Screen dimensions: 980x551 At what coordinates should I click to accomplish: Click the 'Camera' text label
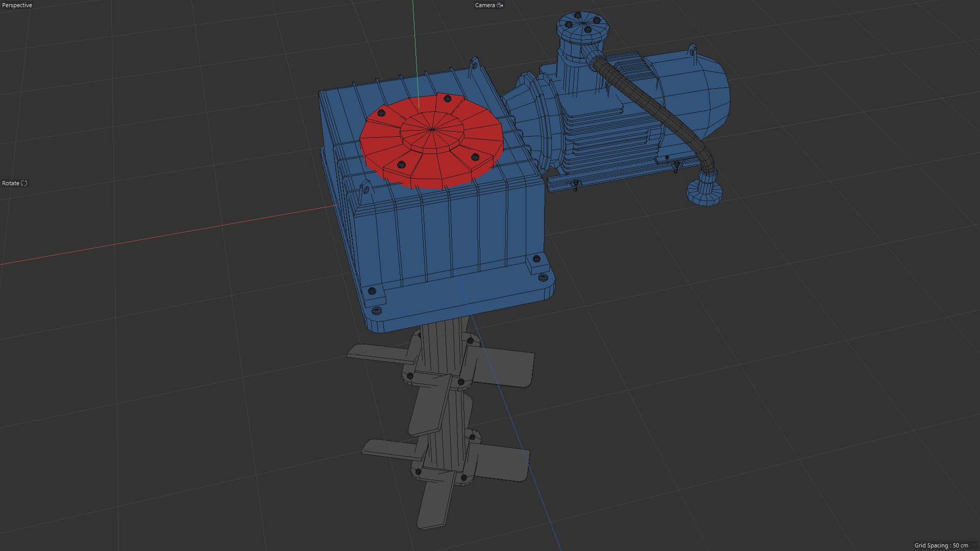click(485, 5)
